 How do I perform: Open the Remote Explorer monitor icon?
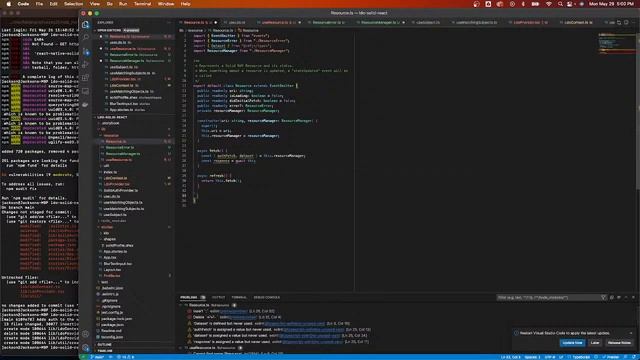(85, 91)
